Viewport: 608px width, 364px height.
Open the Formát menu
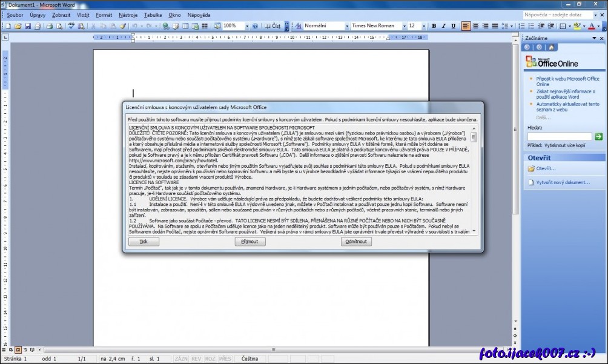[104, 14]
